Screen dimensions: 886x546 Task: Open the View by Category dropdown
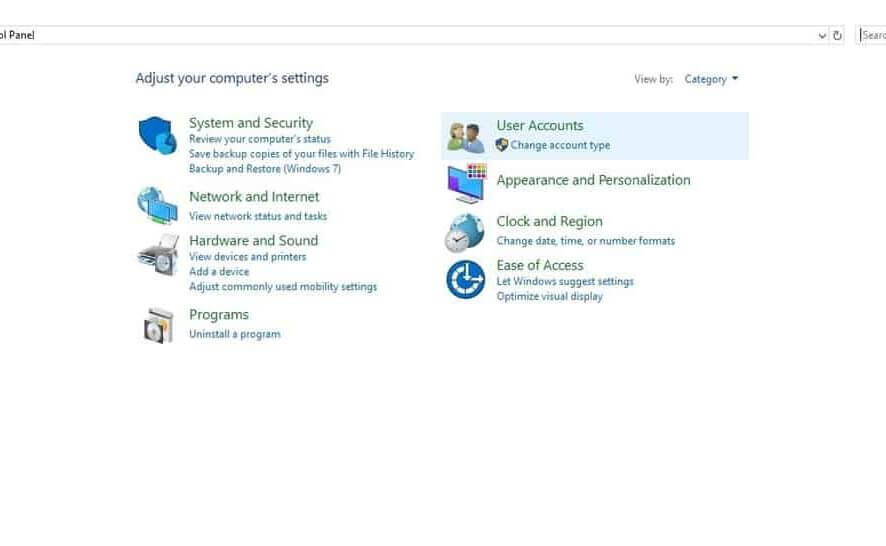(711, 79)
